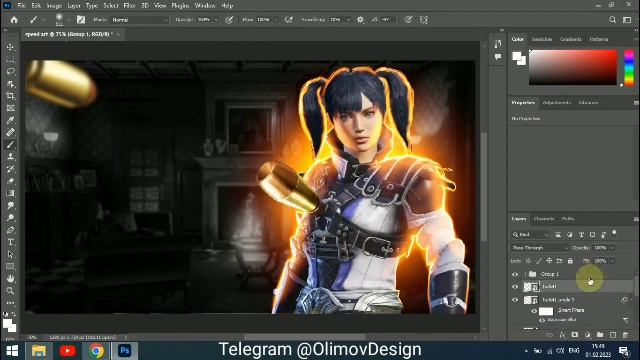
Task: Toggle lock all layer attributes
Action: click(570, 261)
